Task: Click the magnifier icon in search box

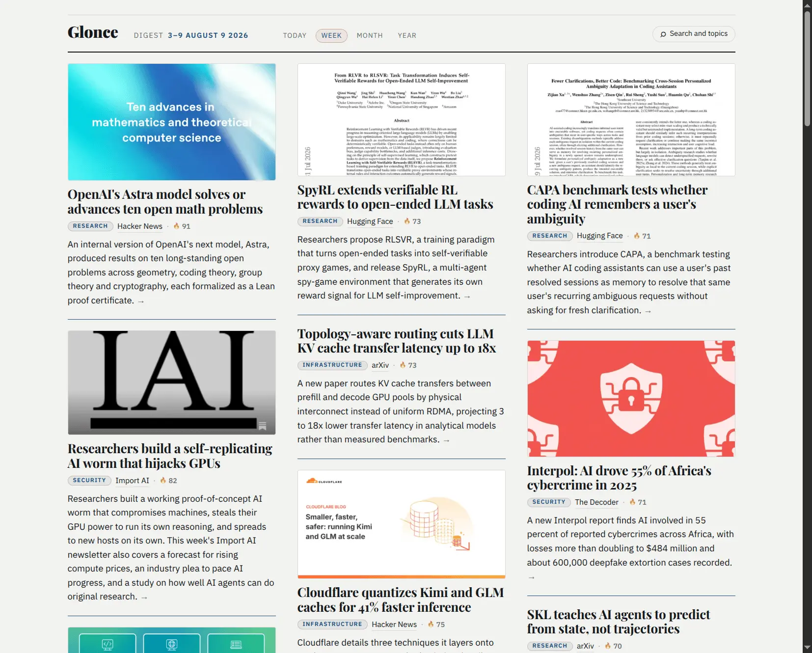Action: [x=663, y=34]
